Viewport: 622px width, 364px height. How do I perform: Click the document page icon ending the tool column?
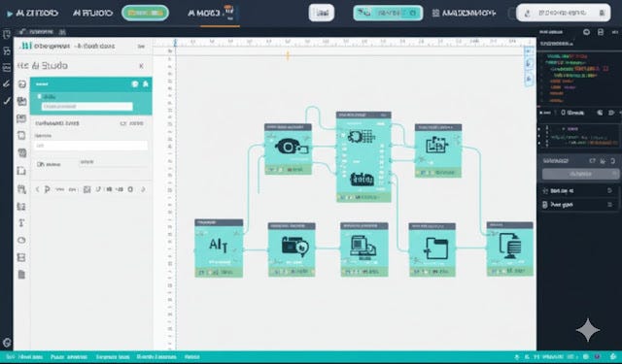pos(21,274)
